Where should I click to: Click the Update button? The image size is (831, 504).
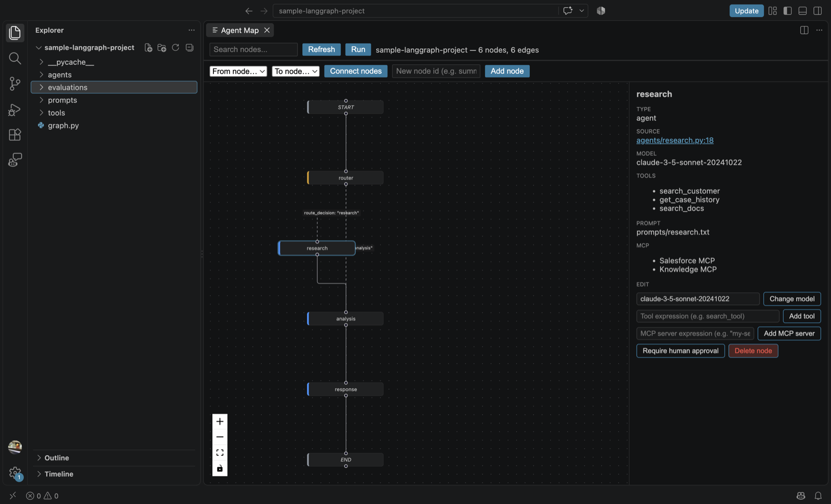click(746, 11)
